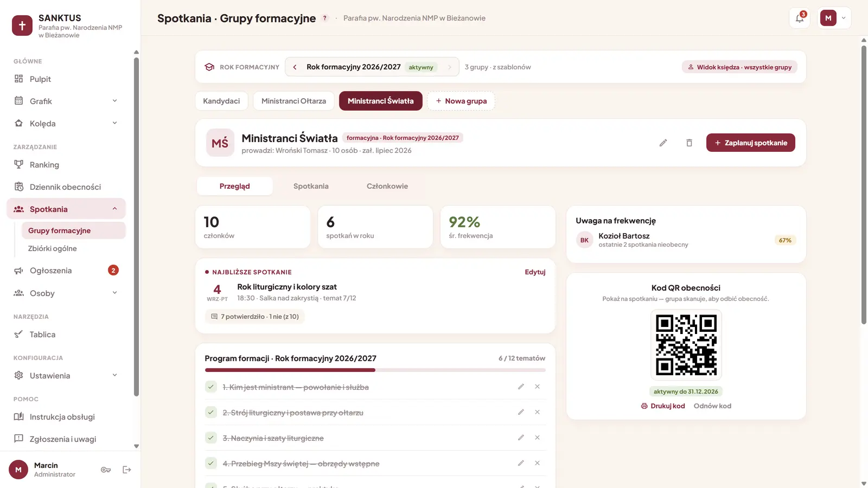
Task: Create a Nowa grupa
Action: click(461, 101)
